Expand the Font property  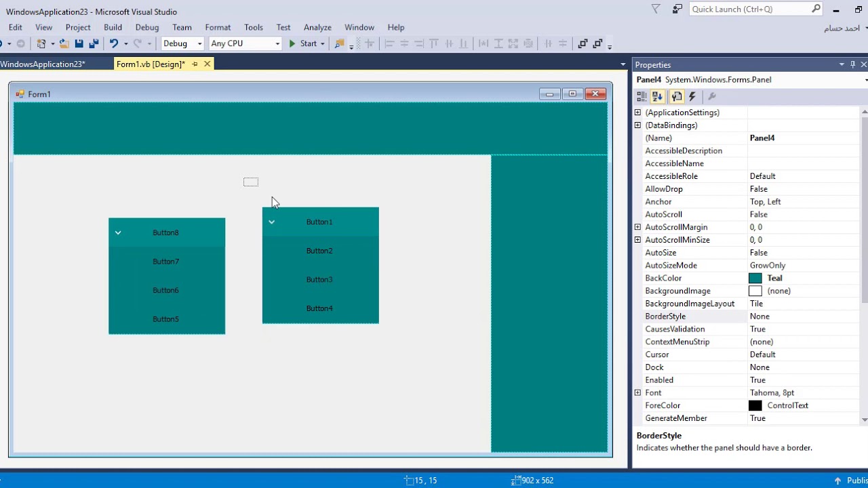coord(637,392)
